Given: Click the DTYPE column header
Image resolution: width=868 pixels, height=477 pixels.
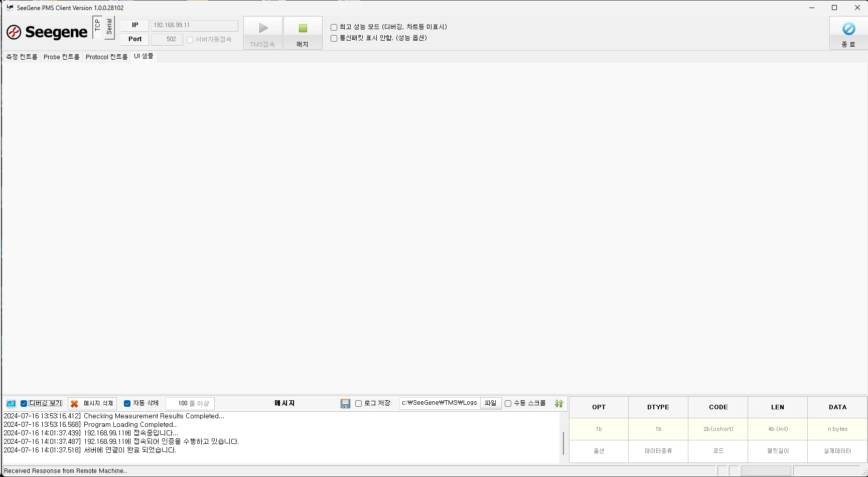Looking at the screenshot, I should pyautogui.click(x=658, y=407).
